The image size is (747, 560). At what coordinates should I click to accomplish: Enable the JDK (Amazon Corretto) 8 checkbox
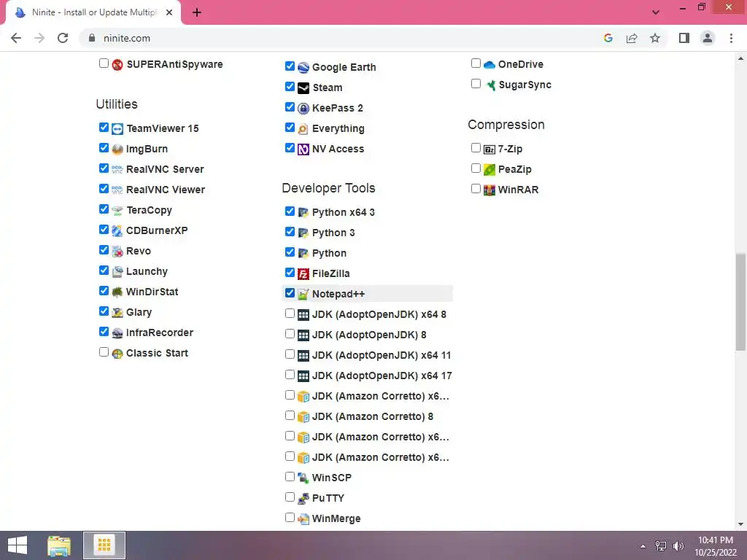(290, 415)
